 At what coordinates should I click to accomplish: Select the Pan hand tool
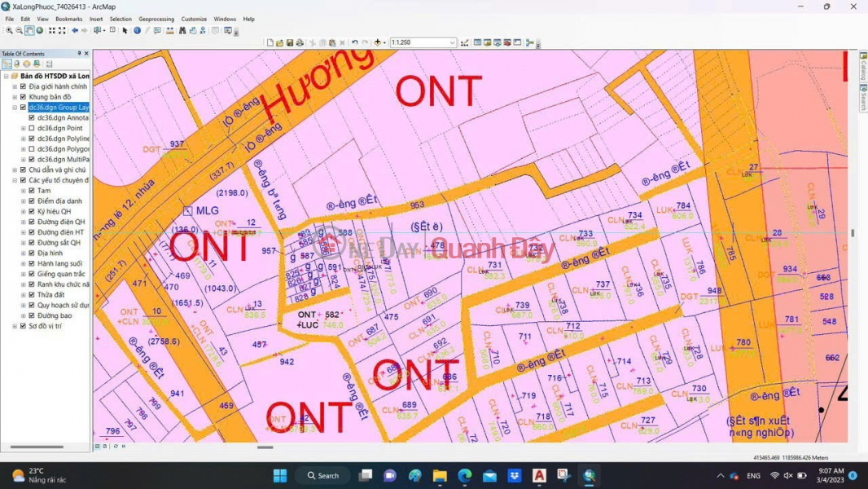(29, 30)
